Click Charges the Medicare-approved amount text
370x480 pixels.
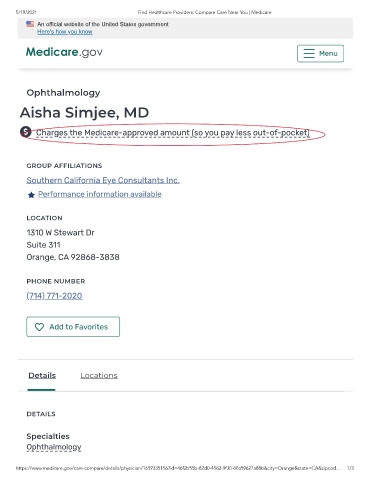(x=173, y=133)
